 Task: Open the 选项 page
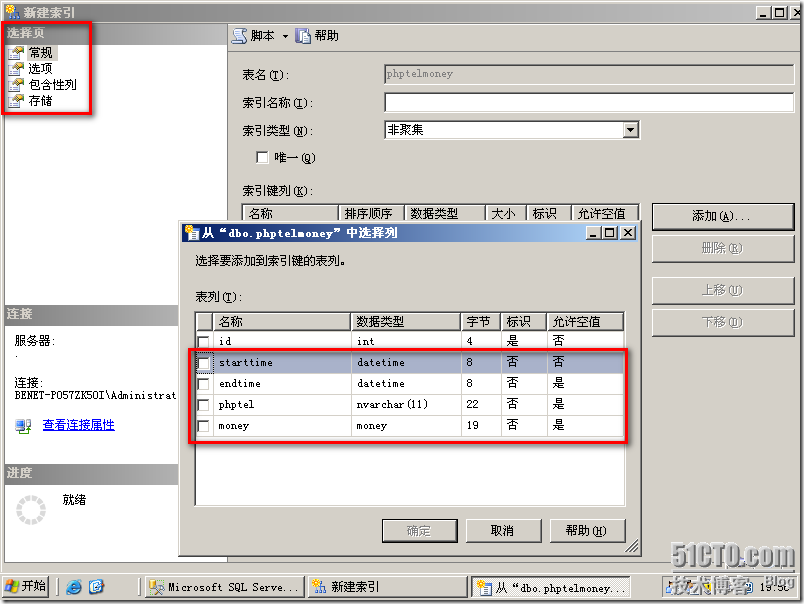coord(40,69)
